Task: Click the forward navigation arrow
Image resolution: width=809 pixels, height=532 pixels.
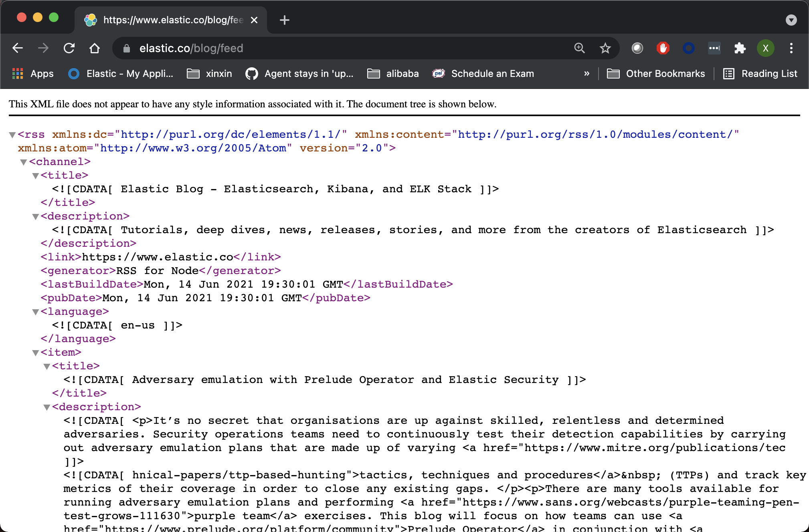Action: click(x=43, y=48)
